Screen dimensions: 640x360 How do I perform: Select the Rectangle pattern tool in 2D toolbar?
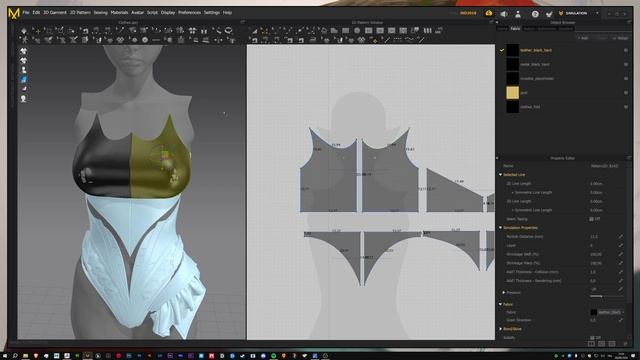coord(345,31)
